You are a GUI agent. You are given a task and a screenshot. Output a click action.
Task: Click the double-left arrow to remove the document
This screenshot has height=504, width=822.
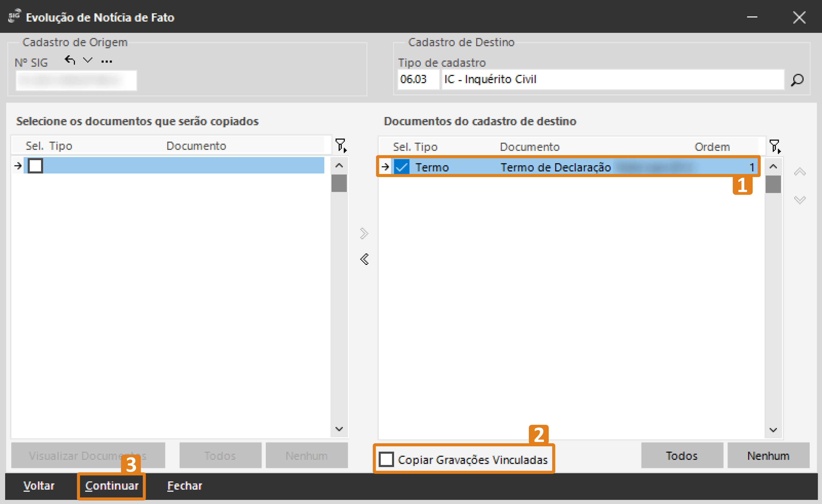tap(364, 259)
